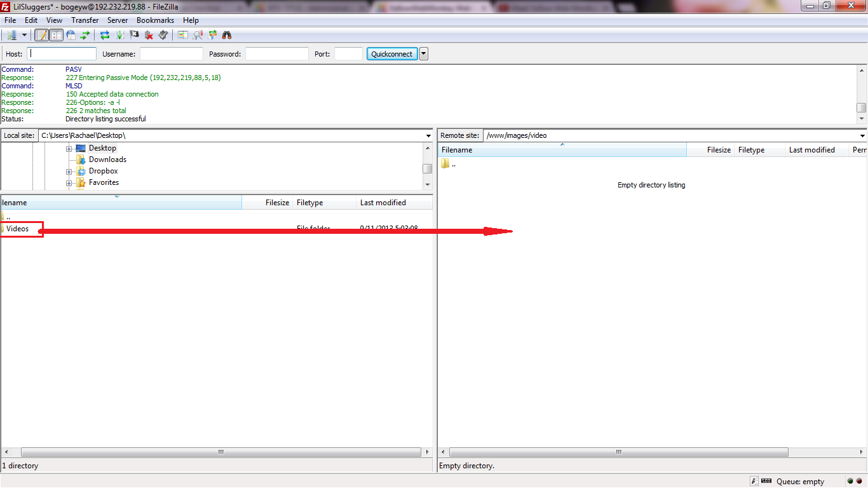This screenshot has height=488, width=868.
Task: Click the speed limit indicator icon
Action: click(766, 481)
